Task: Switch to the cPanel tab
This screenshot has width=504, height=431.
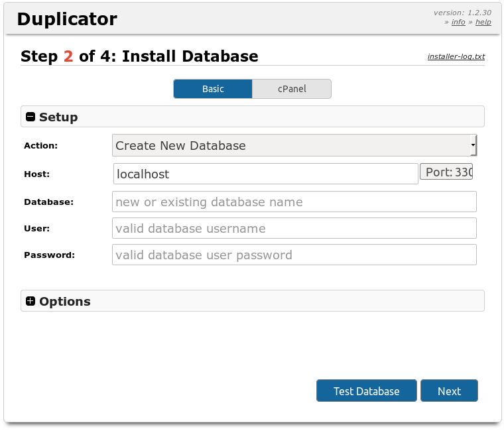Action: point(292,89)
